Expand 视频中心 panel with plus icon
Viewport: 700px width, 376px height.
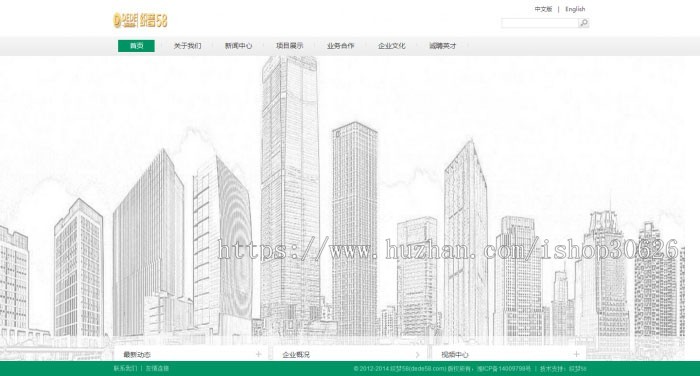(576, 354)
